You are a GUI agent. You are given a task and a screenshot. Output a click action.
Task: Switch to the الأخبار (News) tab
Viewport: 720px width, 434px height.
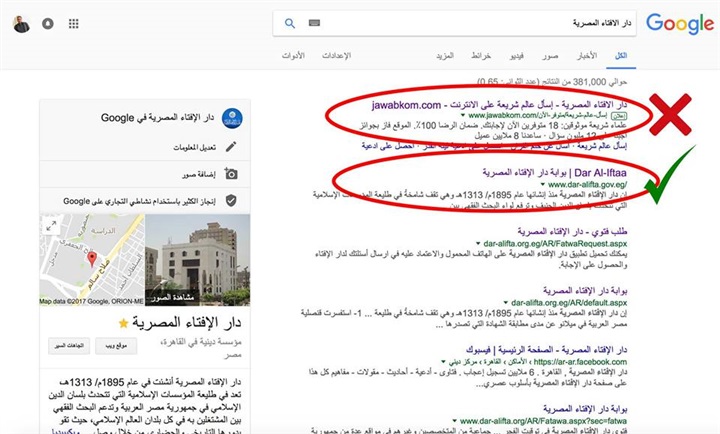click(587, 56)
